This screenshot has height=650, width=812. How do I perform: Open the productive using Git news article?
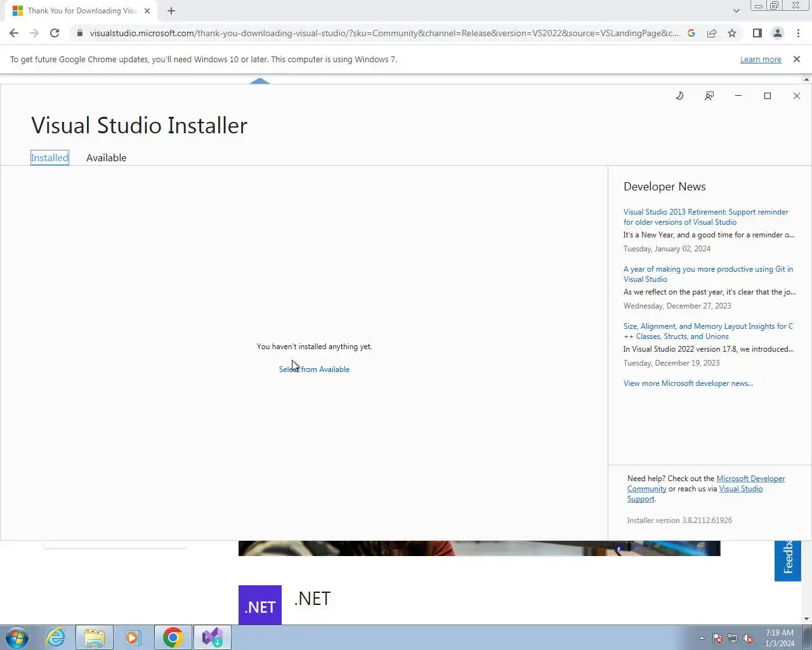(708, 274)
